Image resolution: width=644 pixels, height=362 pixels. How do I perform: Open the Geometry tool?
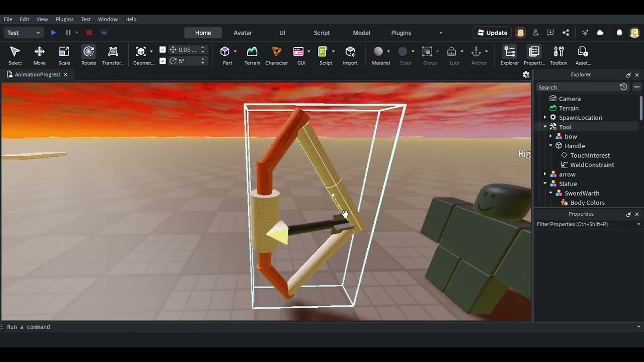point(141,55)
